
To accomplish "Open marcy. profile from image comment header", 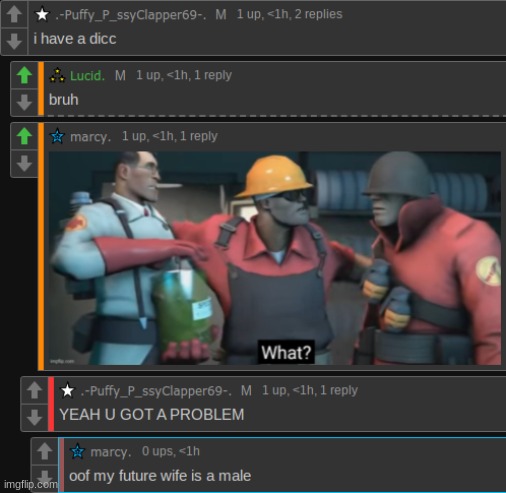I will click(x=90, y=137).
